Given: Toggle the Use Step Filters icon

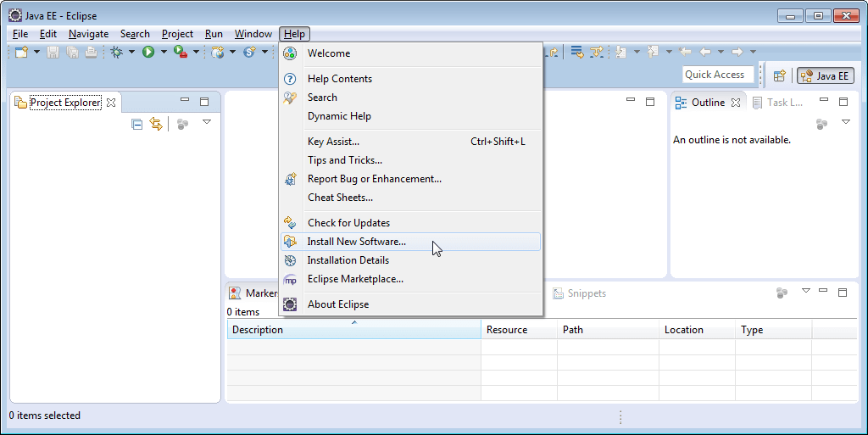Looking at the screenshot, I should coord(596,52).
